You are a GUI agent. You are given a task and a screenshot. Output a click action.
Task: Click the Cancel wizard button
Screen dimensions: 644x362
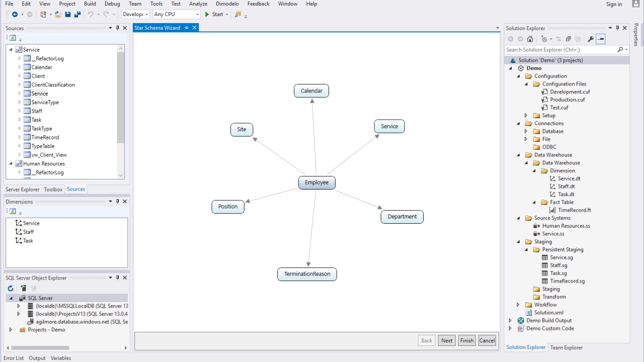pos(487,340)
